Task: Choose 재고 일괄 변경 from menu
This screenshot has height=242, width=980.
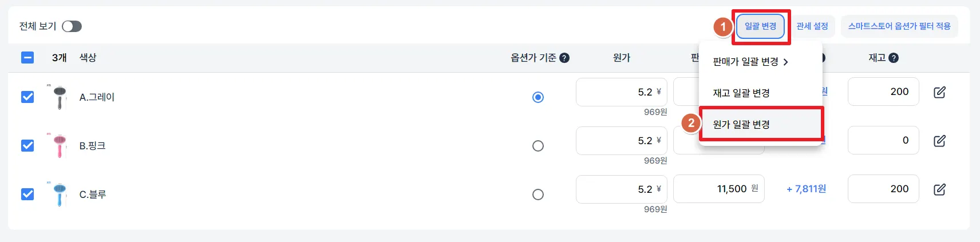Action: 741,93
